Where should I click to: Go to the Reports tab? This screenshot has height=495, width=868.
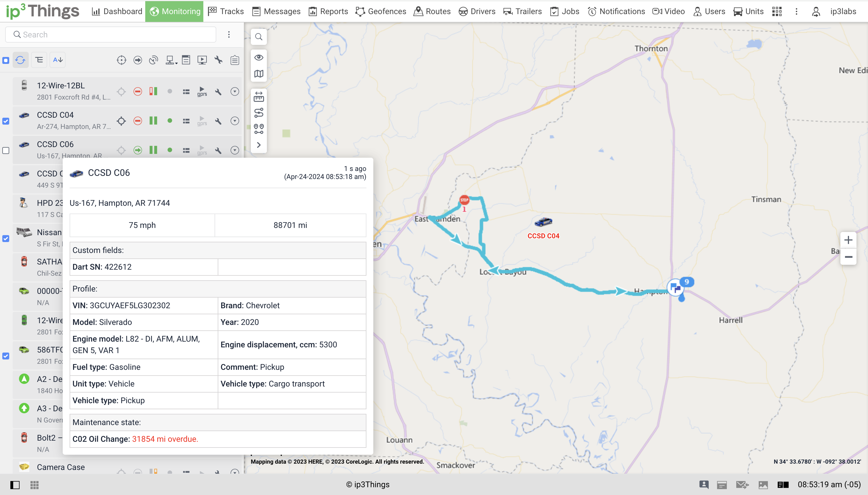pyautogui.click(x=328, y=11)
